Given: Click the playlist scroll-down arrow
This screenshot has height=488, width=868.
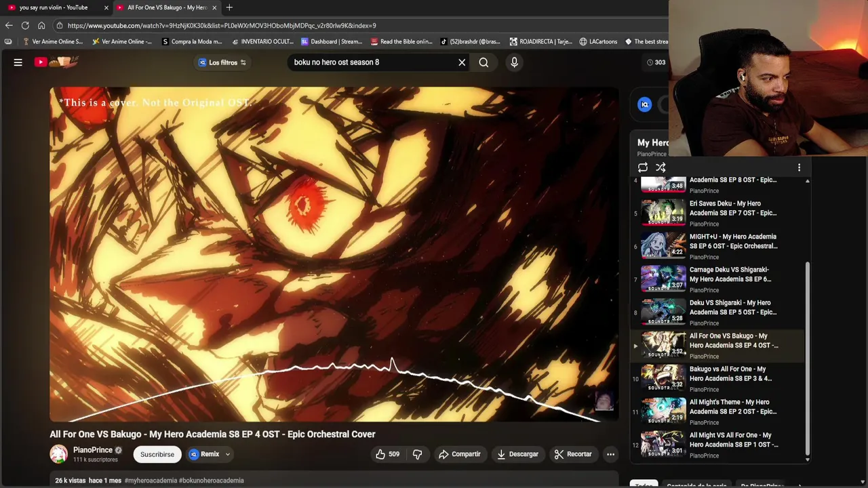Looking at the screenshot, I should pos(807,460).
